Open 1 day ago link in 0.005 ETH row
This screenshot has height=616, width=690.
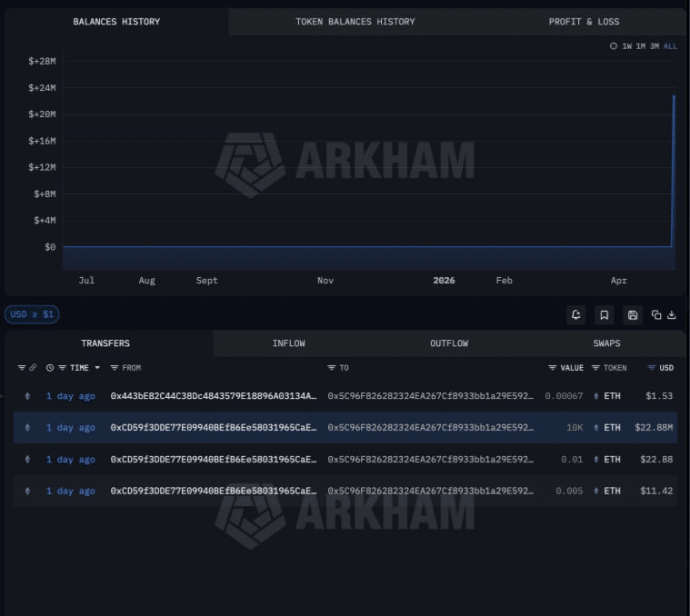(x=70, y=492)
